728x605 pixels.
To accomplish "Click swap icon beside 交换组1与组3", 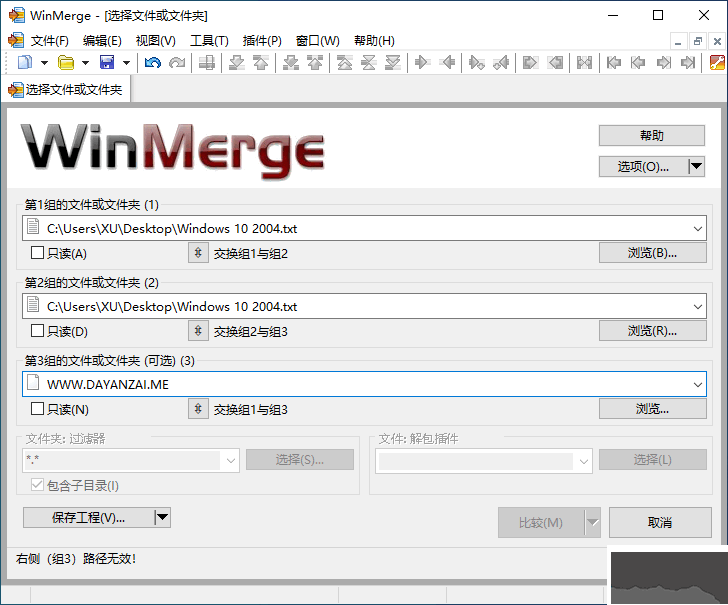I will click(198, 409).
